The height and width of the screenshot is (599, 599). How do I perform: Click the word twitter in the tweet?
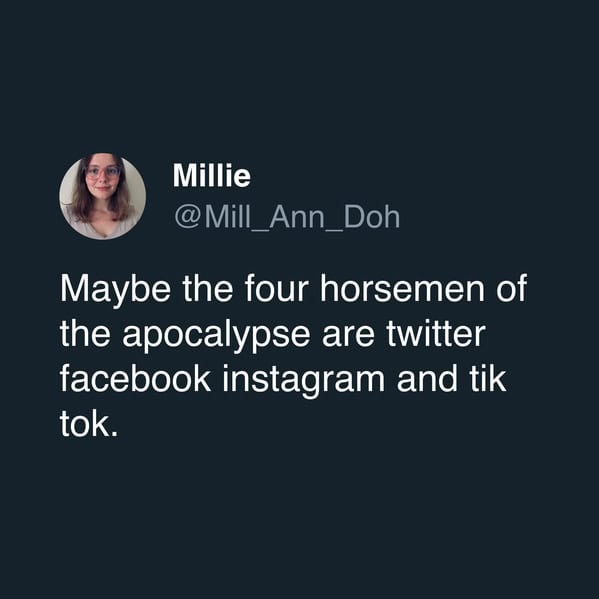pos(436,333)
